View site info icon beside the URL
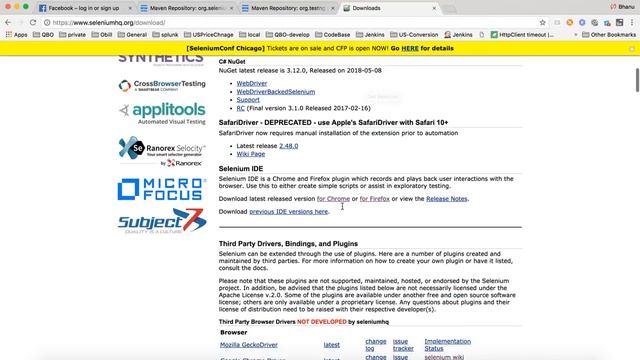640x360 pixels. click(47, 22)
